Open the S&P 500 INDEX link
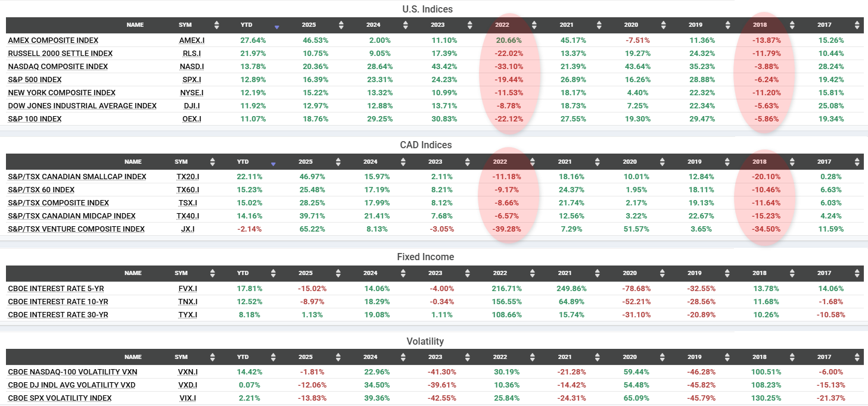This screenshot has height=406, width=868. [35, 80]
